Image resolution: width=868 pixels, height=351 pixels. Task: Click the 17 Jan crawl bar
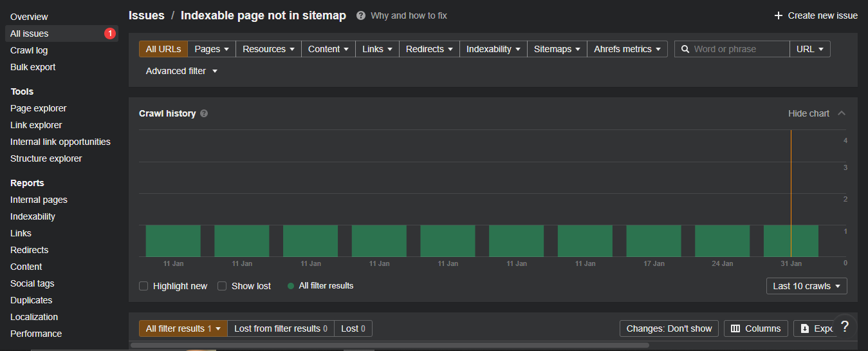(x=654, y=241)
